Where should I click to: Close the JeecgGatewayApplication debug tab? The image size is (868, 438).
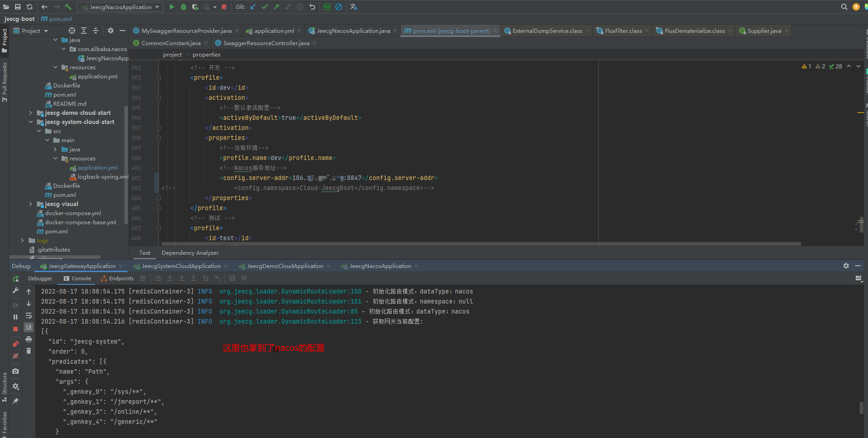tap(121, 266)
